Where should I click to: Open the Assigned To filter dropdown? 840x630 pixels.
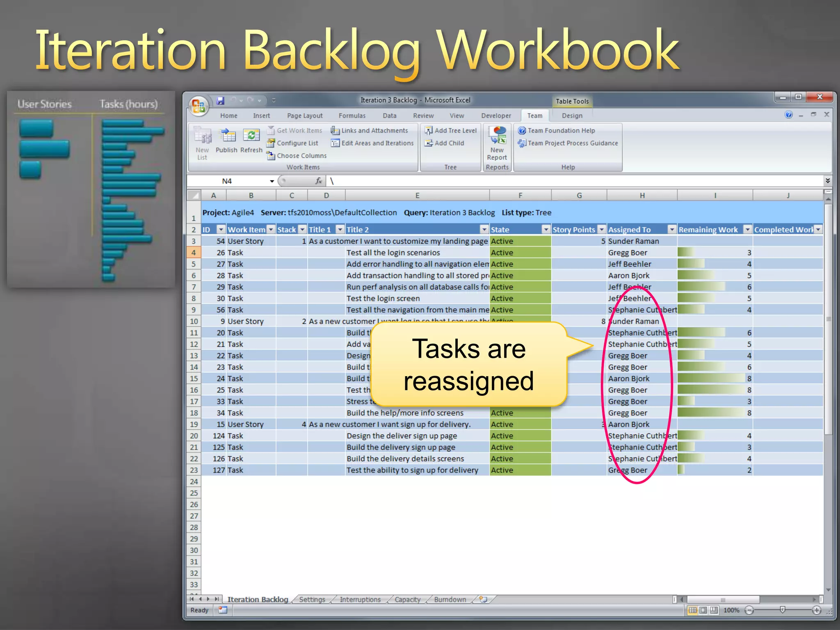click(672, 229)
